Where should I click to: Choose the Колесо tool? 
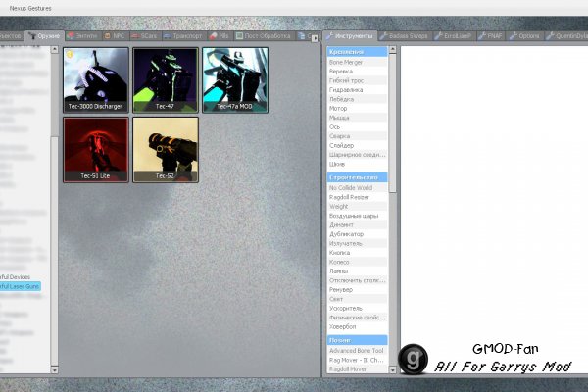coord(357,262)
